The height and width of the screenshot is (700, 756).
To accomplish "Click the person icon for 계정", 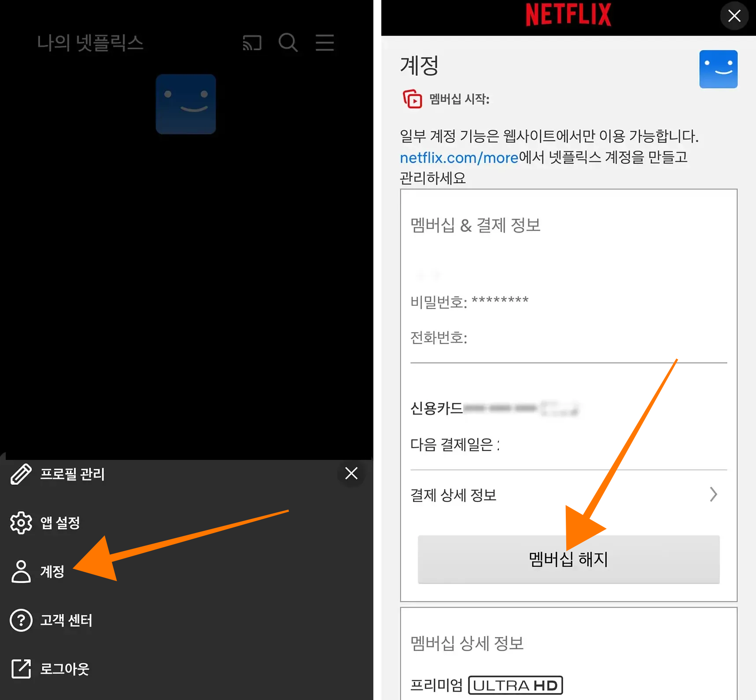I will pyautogui.click(x=21, y=571).
